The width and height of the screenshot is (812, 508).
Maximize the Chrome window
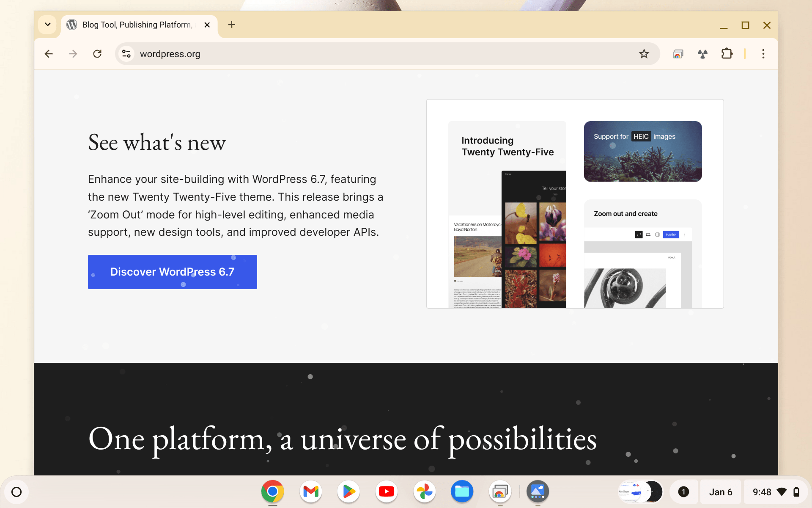pyautogui.click(x=745, y=25)
